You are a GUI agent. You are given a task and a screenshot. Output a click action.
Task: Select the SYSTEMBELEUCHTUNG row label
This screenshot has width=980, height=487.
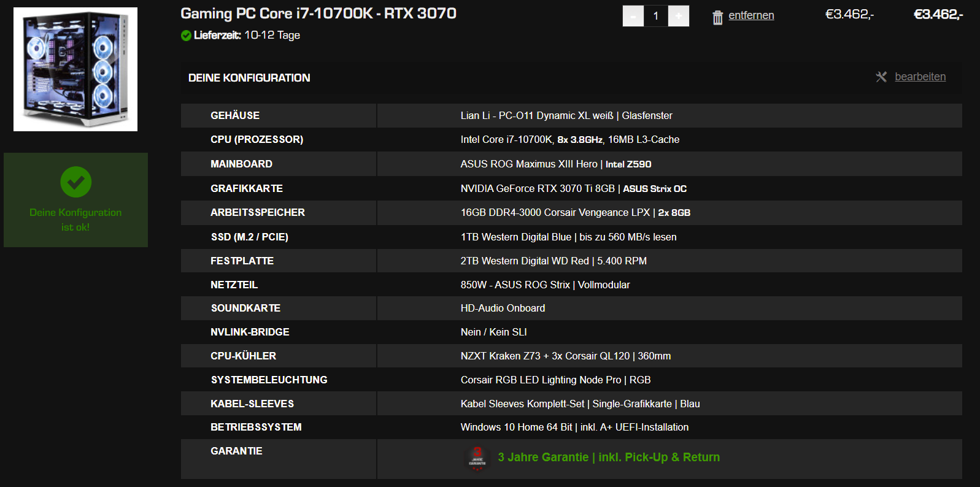pos(269,380)
